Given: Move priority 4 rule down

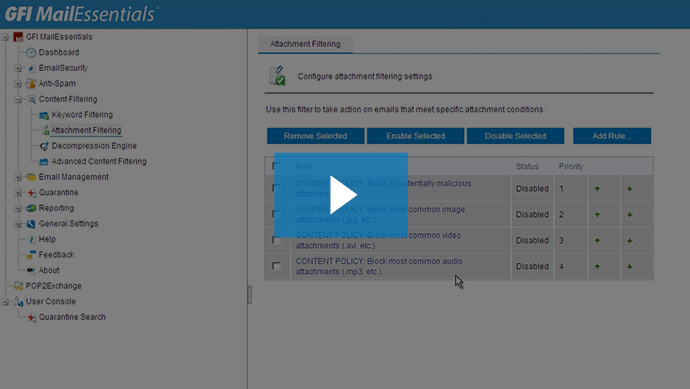Looking at the screenshot, I should pos(630,267).
